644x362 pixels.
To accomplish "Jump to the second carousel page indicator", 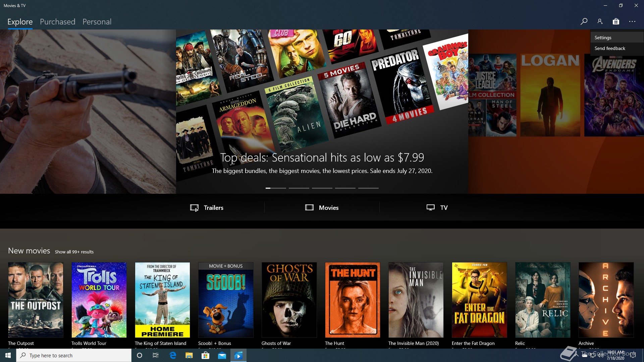I will pyautogui.click(x=299, y=188).
